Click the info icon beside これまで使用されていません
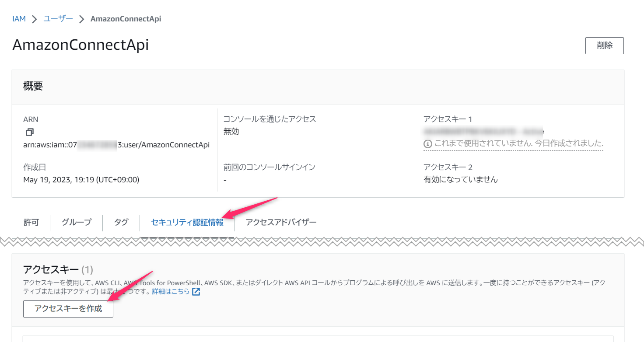This screenshot has height=342, width=644. 427,143
